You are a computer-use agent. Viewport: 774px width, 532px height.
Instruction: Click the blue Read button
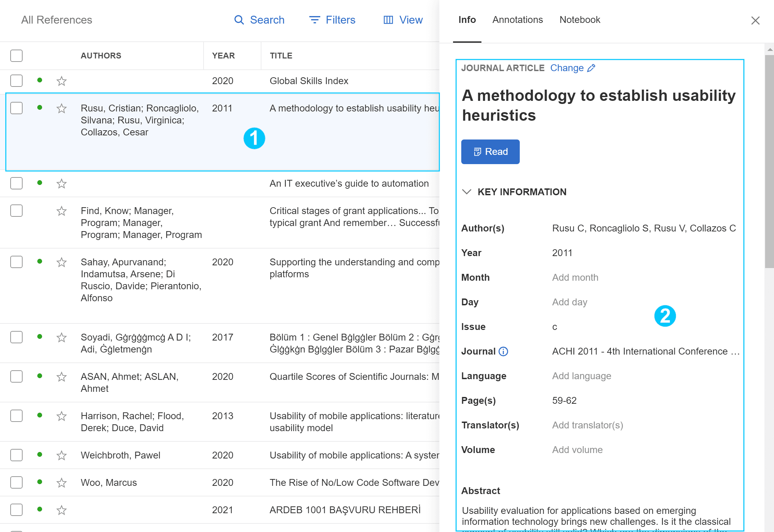[x=490, y=152]
